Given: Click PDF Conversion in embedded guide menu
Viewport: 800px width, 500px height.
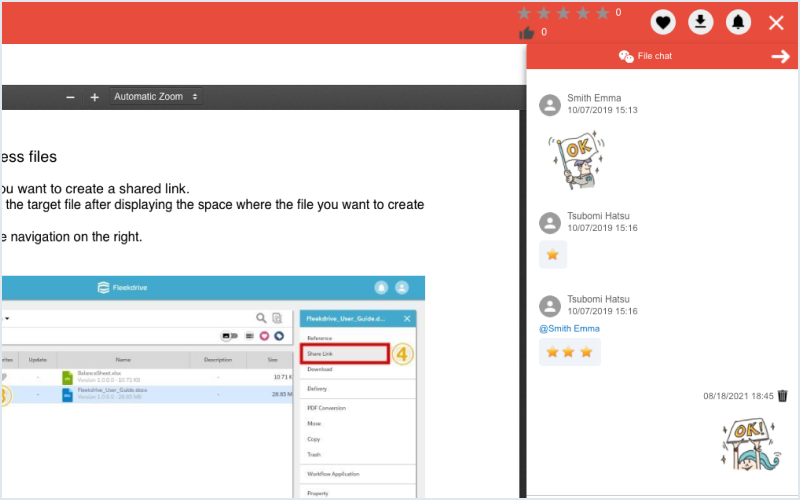Looking at the screenshot, I should (327, 408).
